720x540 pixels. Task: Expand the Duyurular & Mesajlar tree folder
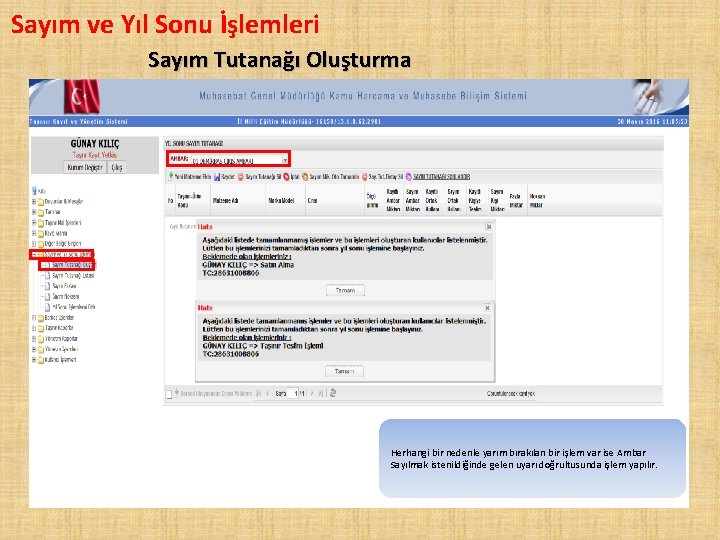[34, 202]
